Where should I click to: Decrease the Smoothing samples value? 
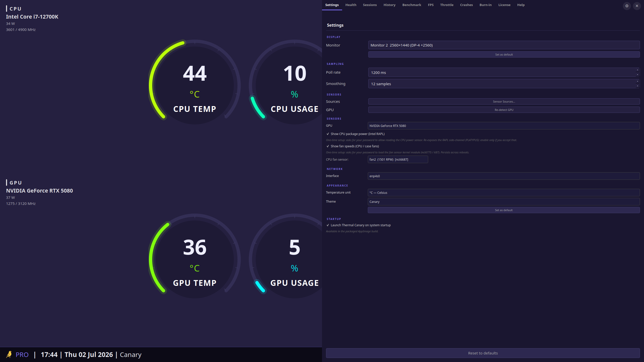(x=637, y=86)
